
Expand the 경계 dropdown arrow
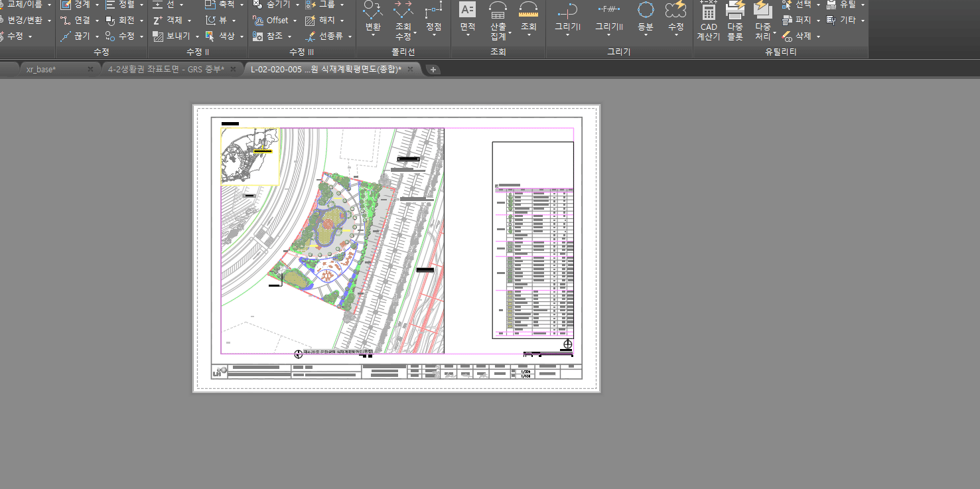98,4
